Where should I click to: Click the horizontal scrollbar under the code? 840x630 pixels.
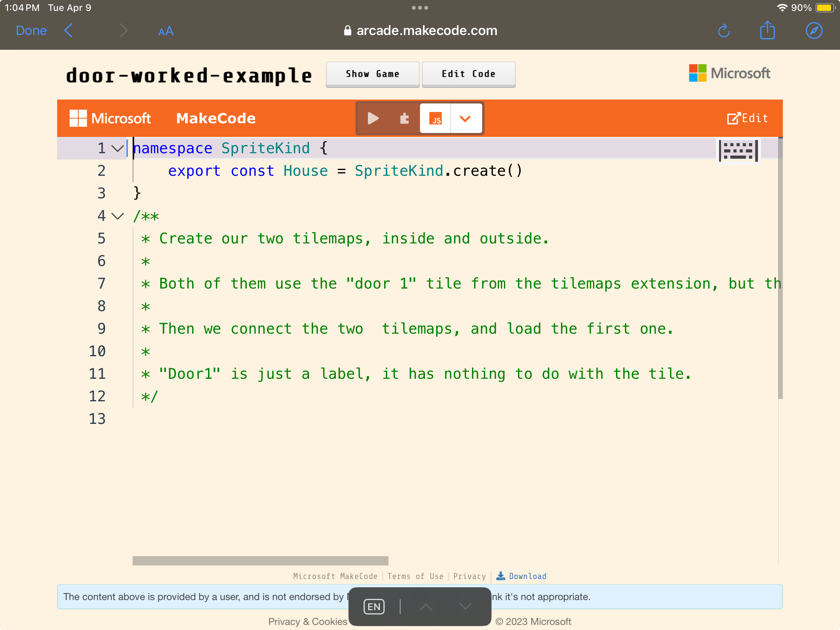[x=260, y=560]
